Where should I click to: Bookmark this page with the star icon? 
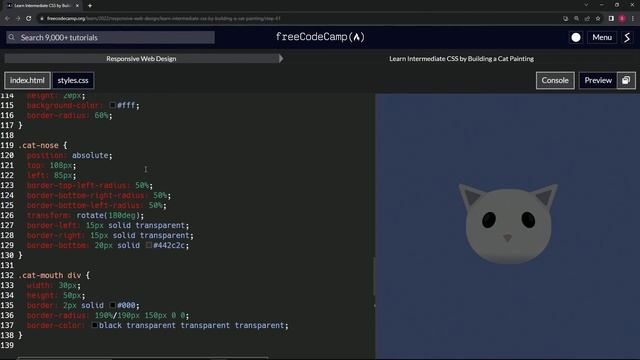pos(598,18)
